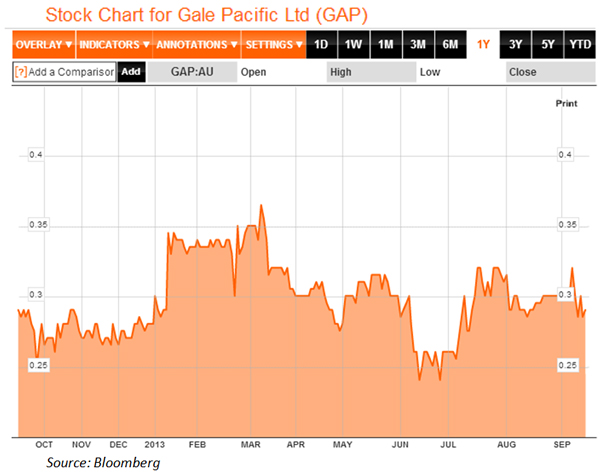The width and height of the screenshot is (600, 474).
Task: Open the OVERLAY dropdown menu
Action: click(44, 45)
